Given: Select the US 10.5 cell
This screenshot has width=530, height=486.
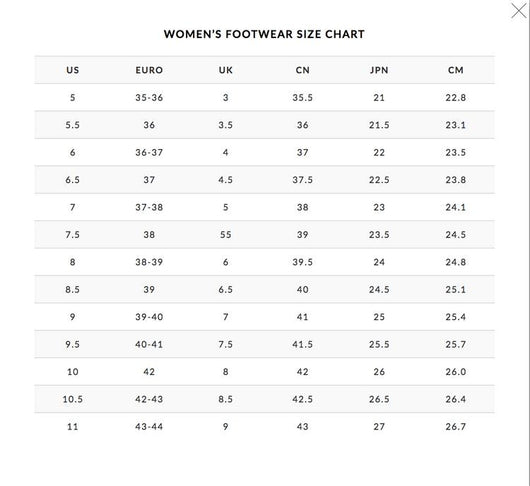Looking at the screenshot, I should (73, 399).
